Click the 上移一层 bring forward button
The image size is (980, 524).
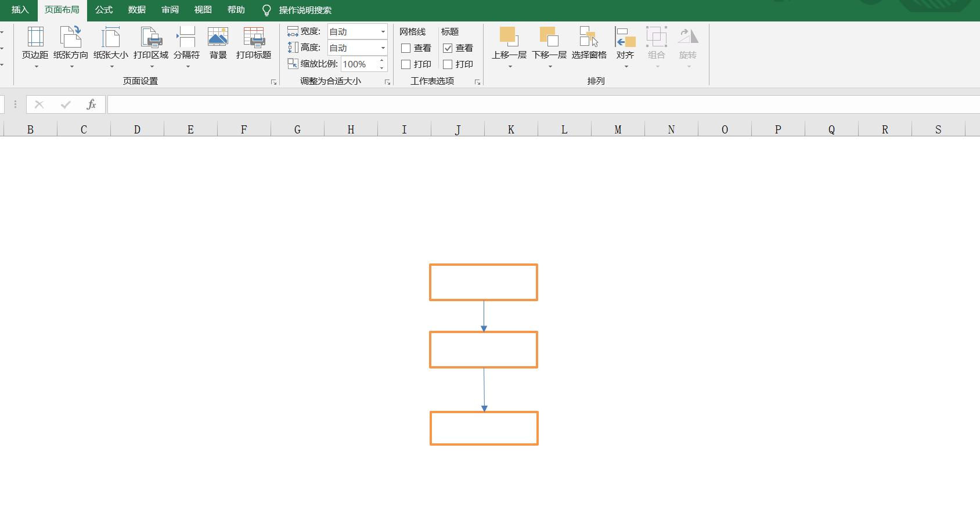tap(509, 37)
